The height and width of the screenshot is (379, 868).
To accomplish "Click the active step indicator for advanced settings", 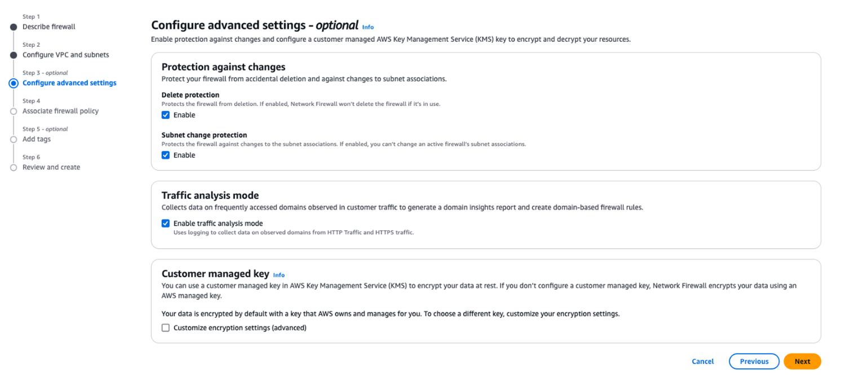I will 12,82.
